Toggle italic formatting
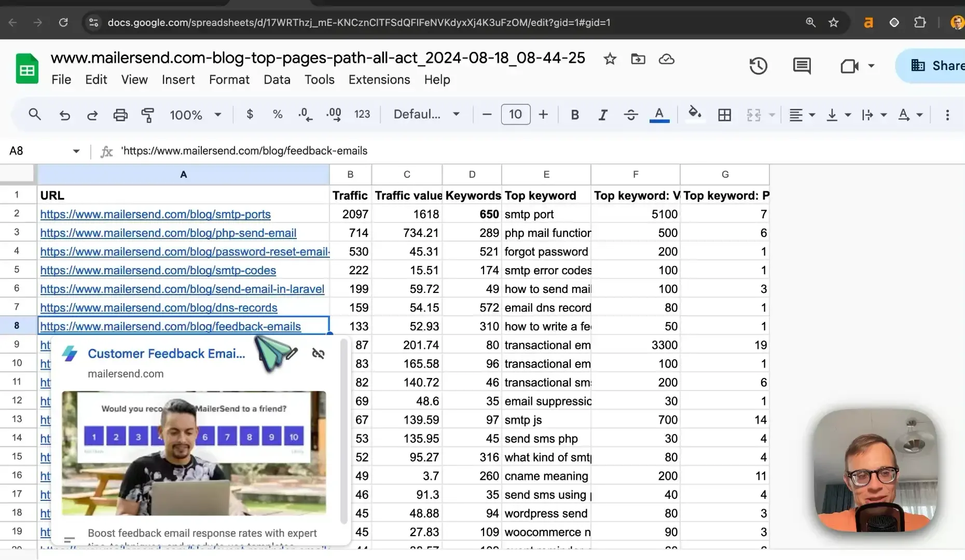965x560 pixels. point(602,115)
